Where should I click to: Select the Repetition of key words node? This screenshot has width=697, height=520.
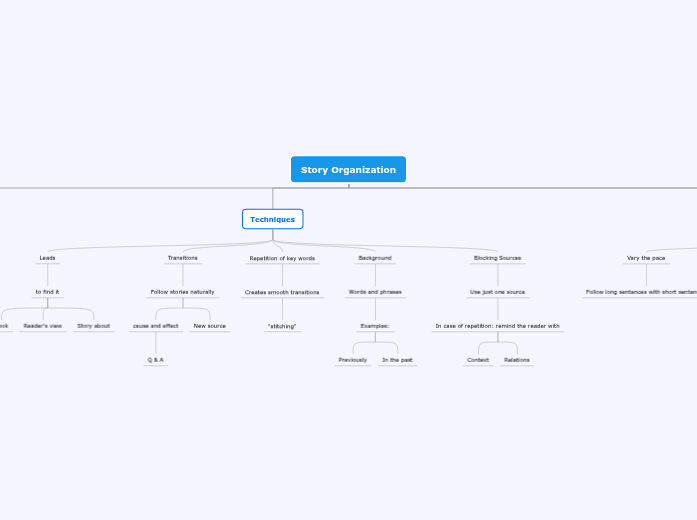[x=282, y=258]
